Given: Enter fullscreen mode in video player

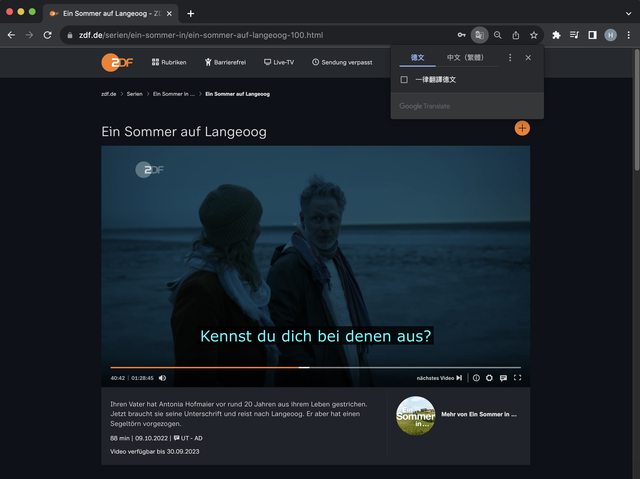Looking at the screenshot, I should [x=517, y=378].
